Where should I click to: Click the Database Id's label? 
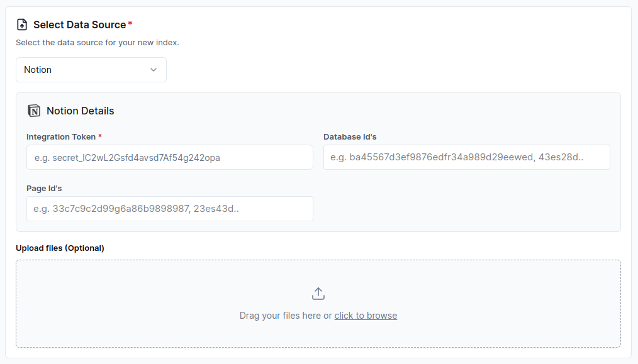(x=350, y=137)
